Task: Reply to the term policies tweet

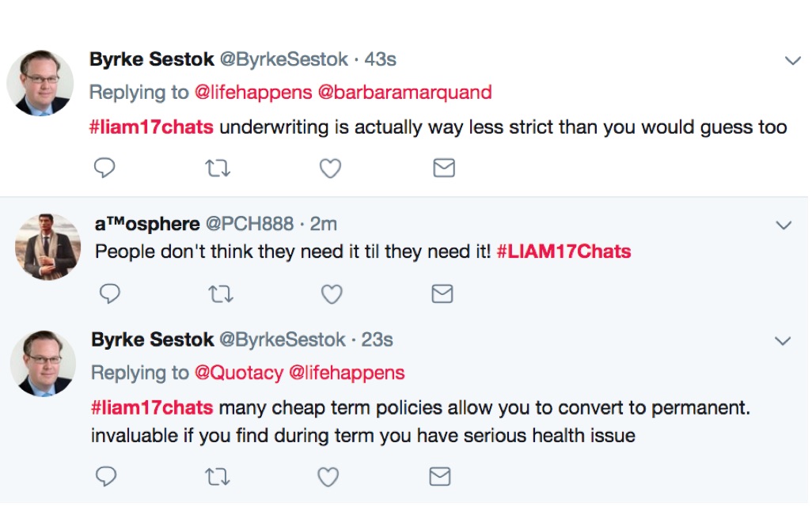Action: (106, 476)
